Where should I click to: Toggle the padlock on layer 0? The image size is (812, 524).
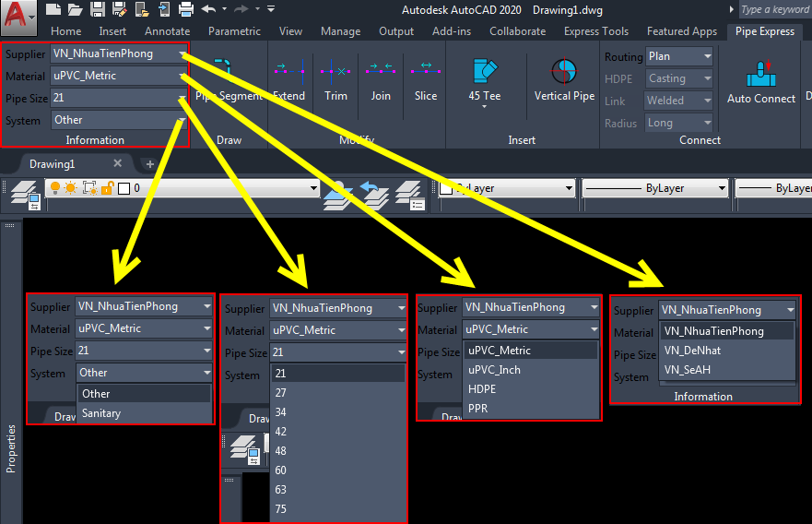coord(108,187)
